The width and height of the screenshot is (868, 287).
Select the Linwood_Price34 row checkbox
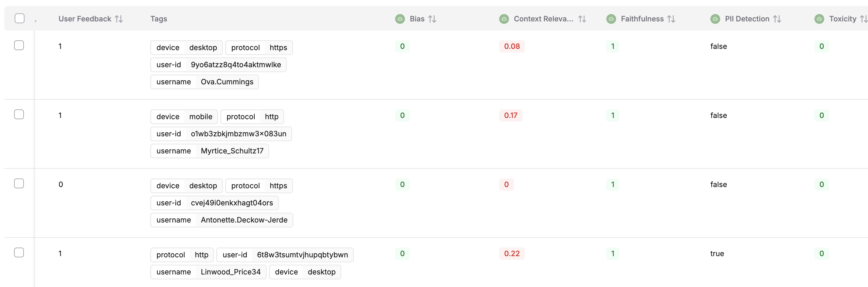(19, 252)
